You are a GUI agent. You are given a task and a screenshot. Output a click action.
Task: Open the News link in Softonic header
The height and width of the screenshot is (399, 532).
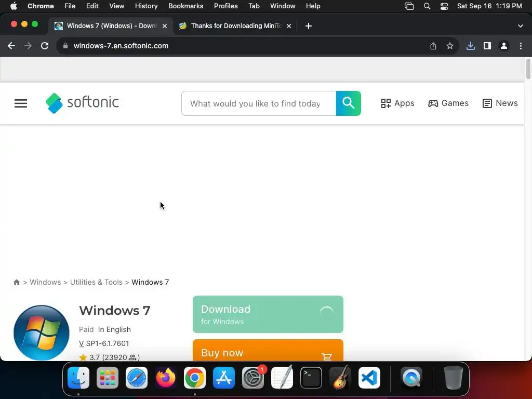point(500,103)
